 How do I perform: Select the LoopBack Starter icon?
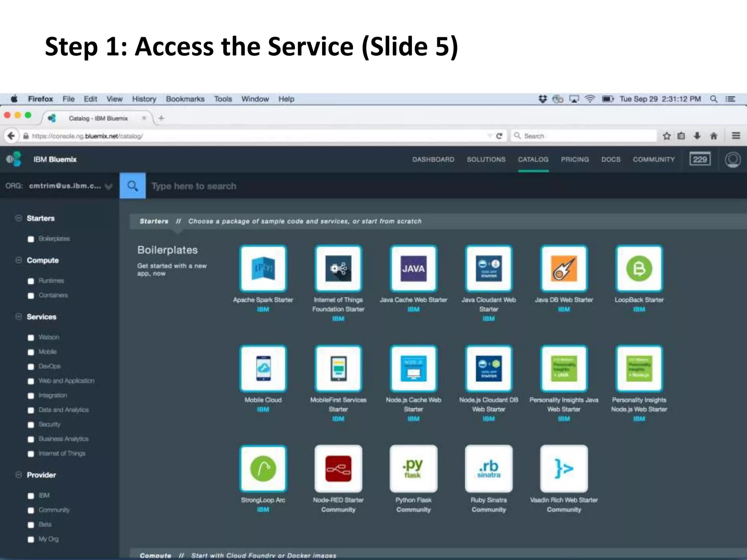point(639,269)
